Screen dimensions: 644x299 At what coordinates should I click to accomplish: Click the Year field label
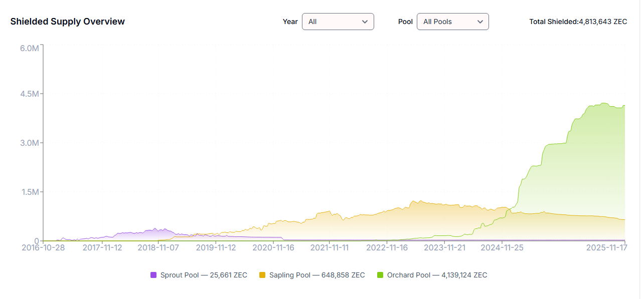[x=290, y=22]
